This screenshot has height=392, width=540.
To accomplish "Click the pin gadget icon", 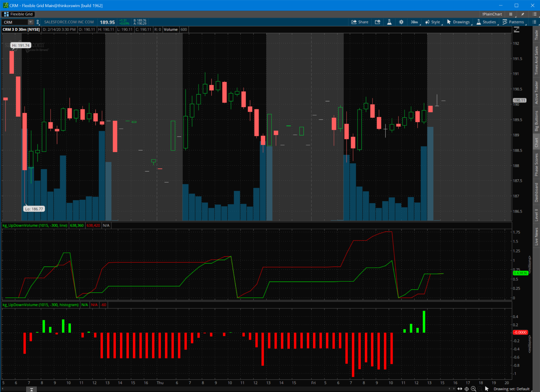I will pos(523,14).
